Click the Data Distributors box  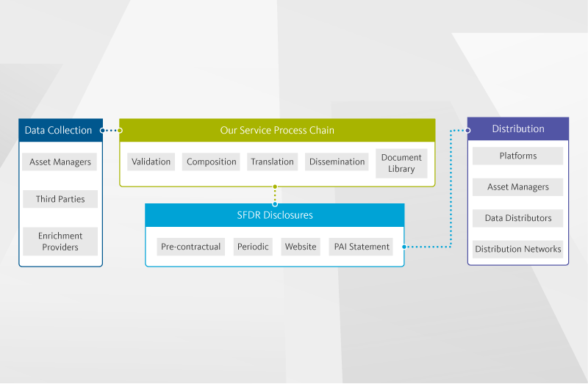(518, 218)
